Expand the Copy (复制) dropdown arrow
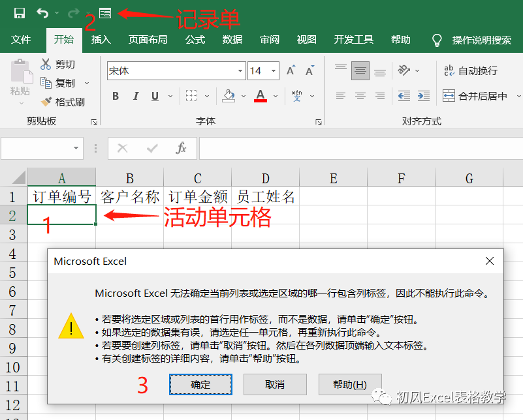 click(x=87, y=83)
